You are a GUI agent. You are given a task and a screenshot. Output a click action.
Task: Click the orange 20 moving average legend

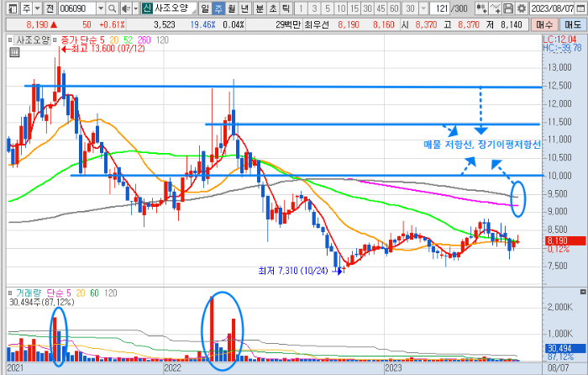coord(114,40)
